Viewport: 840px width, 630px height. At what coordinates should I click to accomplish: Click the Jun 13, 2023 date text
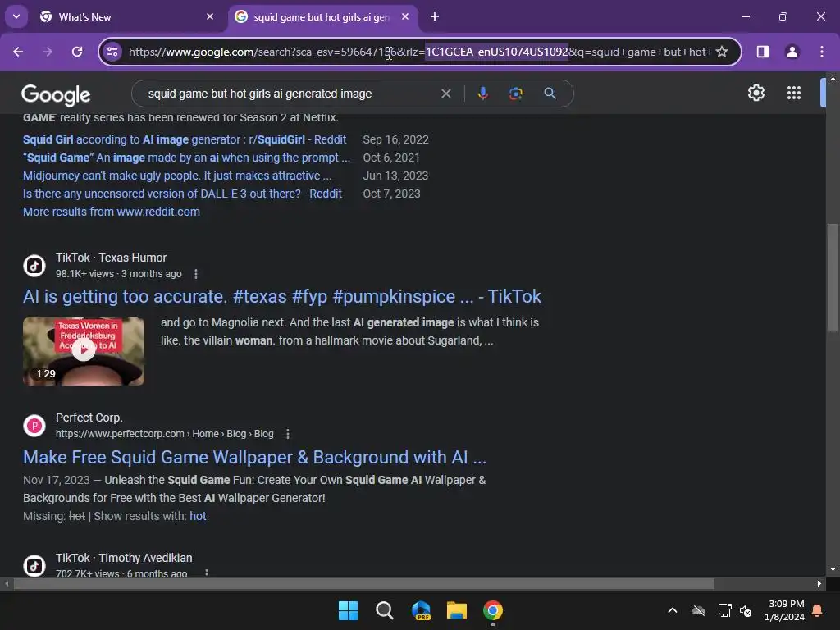click(x=395, y=176)
